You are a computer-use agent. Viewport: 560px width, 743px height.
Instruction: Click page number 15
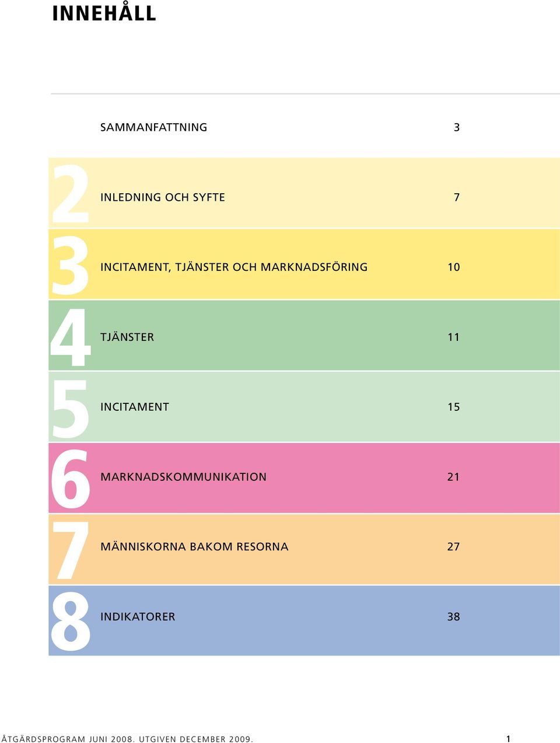(454, 407)
